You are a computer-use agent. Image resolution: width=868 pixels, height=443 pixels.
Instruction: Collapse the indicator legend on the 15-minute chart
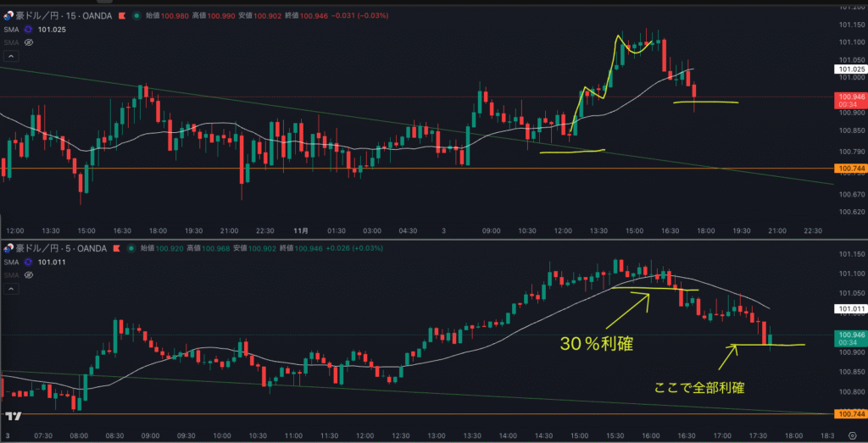pyautogui.click(x=11, y=56)
